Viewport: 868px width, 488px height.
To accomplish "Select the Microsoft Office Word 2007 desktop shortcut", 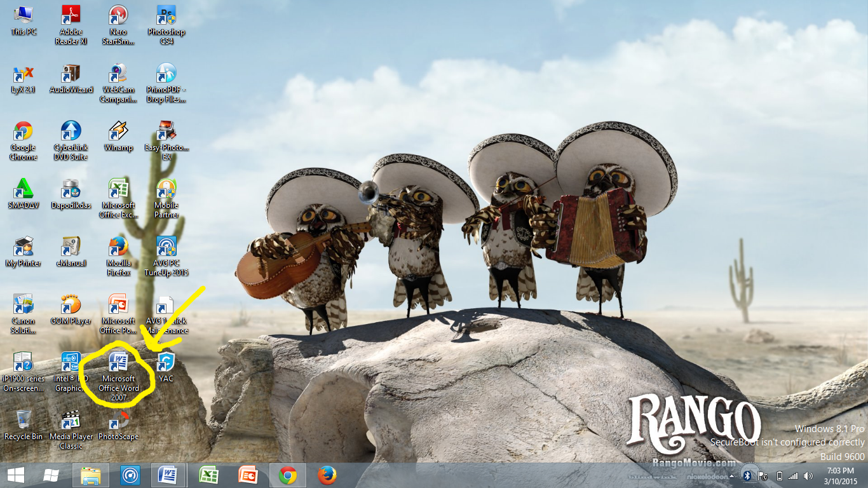I will [x=119, y=377].
